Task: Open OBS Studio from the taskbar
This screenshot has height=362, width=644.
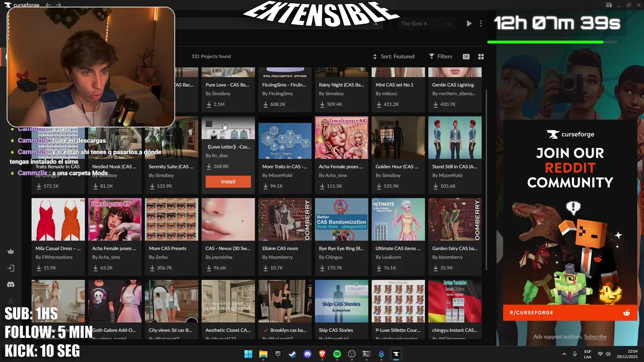Action: click(352, 354)
